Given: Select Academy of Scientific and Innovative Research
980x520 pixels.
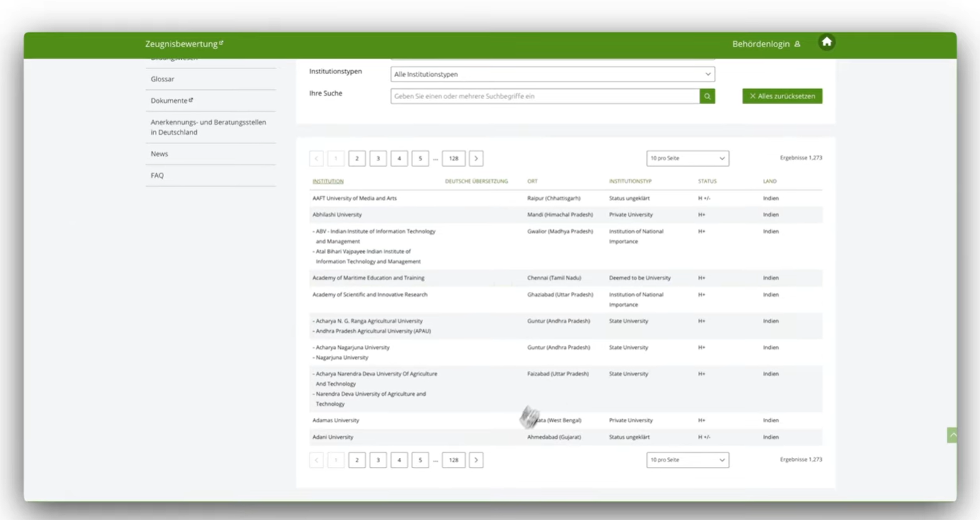Looking at the screenshot, I should tap(370, 295).
